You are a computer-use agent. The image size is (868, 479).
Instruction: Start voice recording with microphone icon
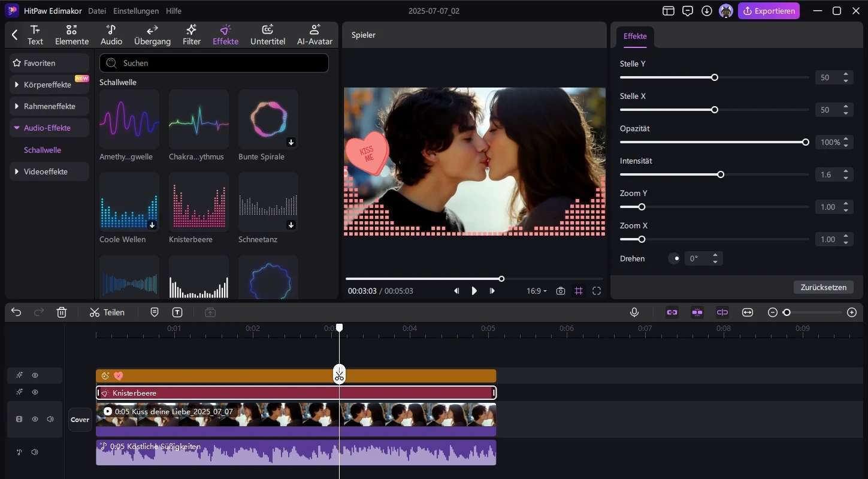(x=634, y=312)
